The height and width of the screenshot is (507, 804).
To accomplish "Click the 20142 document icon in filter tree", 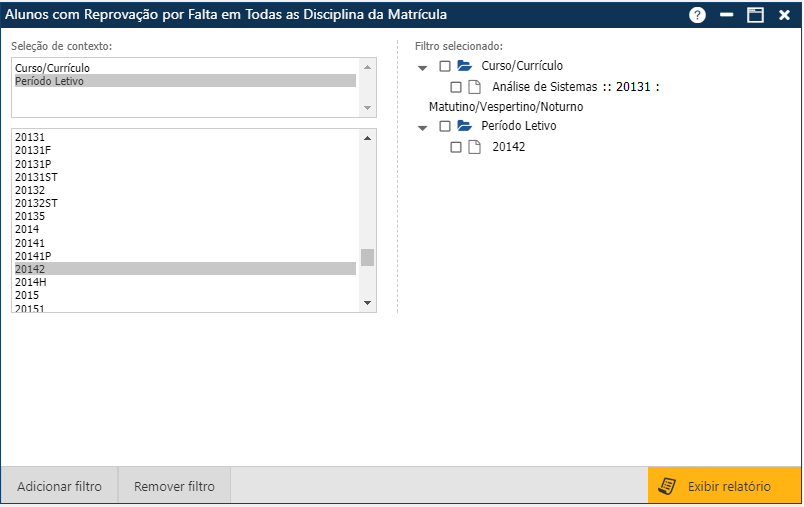I will pos(475,147).
